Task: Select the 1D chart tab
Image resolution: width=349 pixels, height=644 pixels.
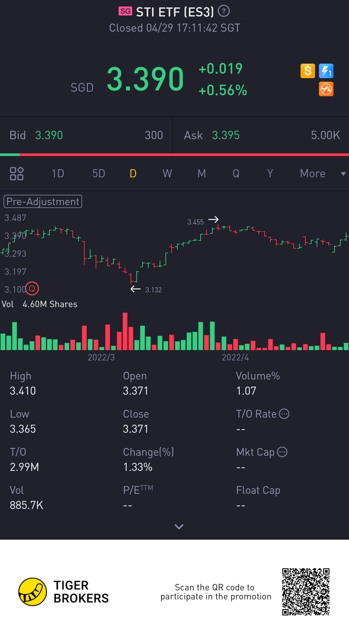Action: coord(58,173)
